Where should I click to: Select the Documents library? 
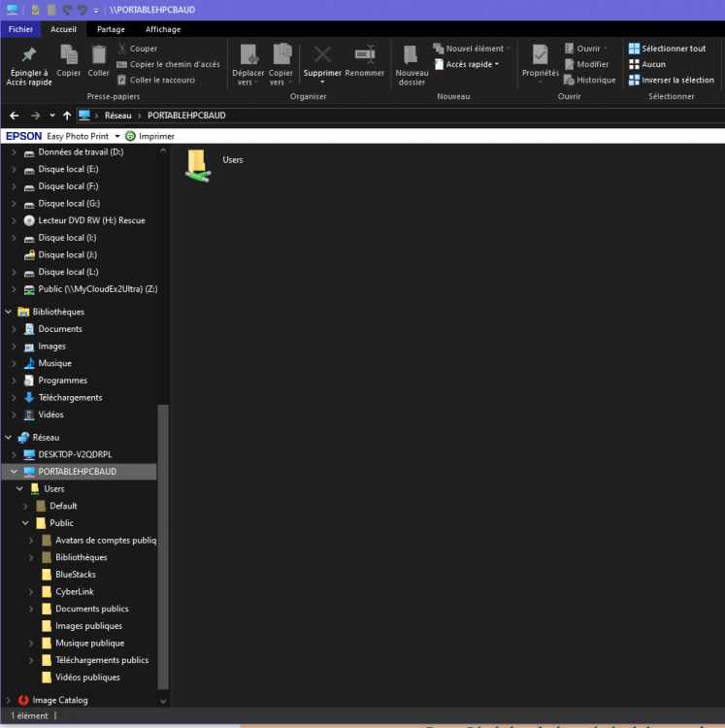(60, 329)
